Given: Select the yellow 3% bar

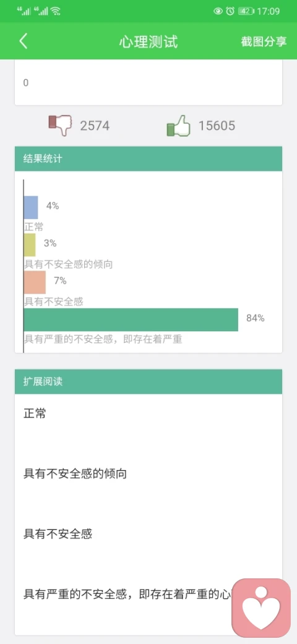Looking at the screenshot, I should pyautogui.click(x=30, y=245).
